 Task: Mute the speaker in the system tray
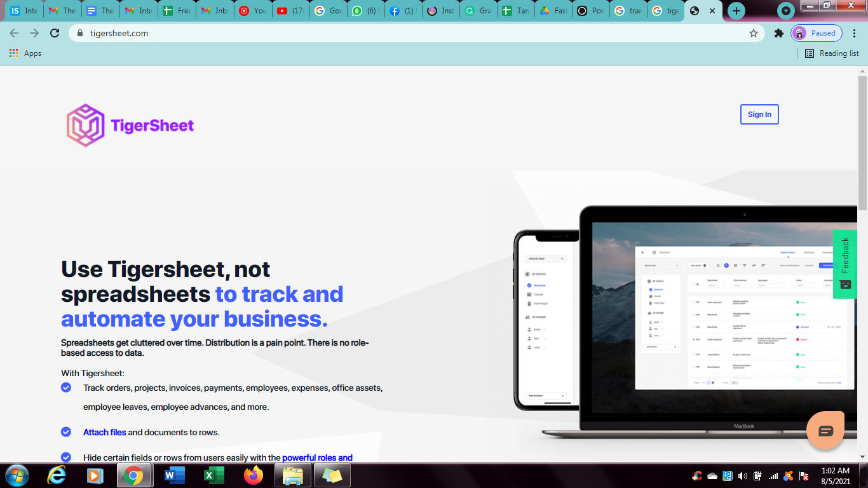pyautogui.click(x=742, y=475)
